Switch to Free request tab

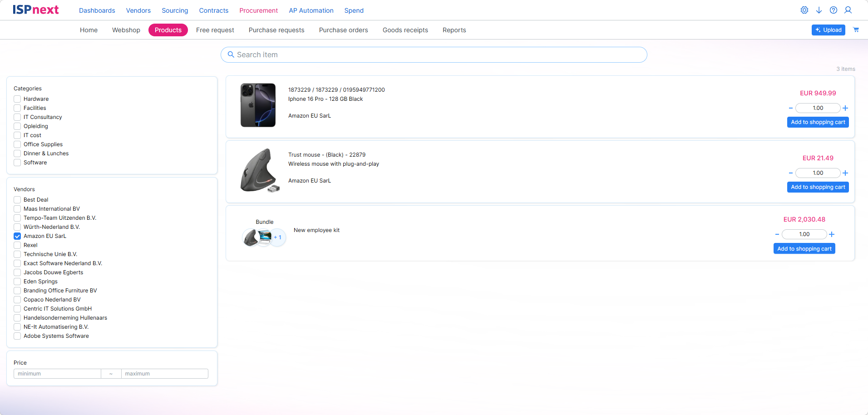pyautogui.click(x=215, y=30)
